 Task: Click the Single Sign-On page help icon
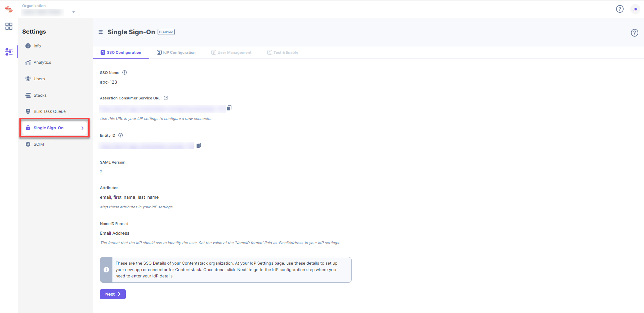click(x=634, y=33)
